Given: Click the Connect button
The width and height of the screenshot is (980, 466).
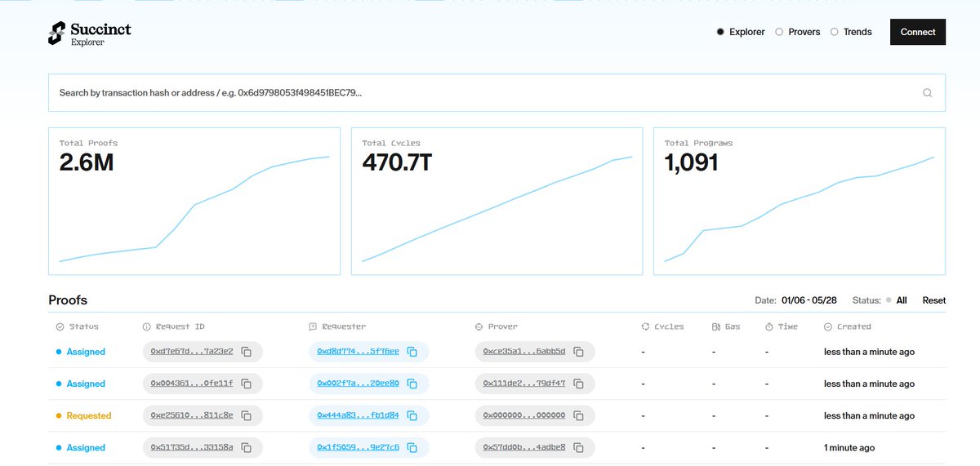Looking at the screenshot, I should [x=918, y=32].
